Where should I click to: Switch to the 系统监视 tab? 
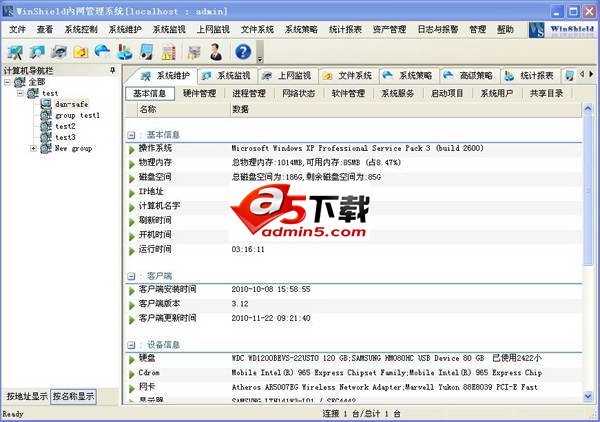coord(227,76)
